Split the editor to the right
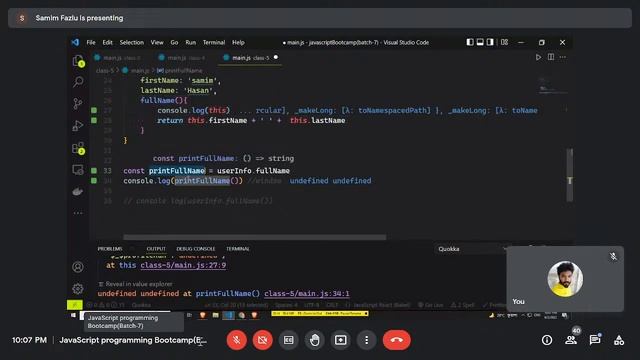The height and width of the screenshot is (360, 640). [551, 57]
